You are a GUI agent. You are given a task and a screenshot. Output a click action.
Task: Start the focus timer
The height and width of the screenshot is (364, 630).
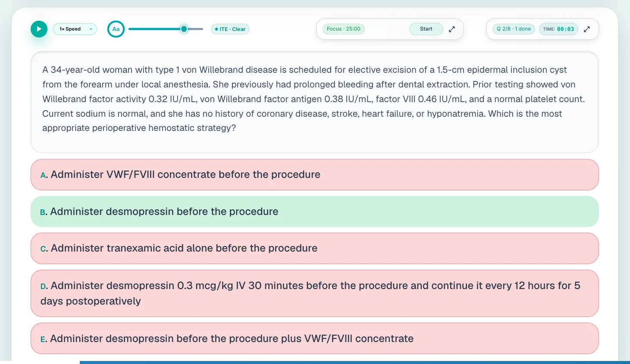click(x=426, y=29)
